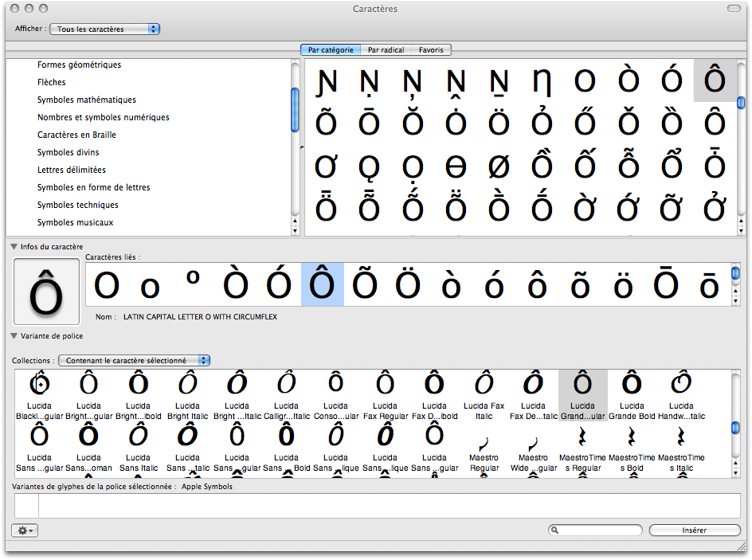Switch to the Par radical tab
752x560 pixels.
tap(386, 50)
